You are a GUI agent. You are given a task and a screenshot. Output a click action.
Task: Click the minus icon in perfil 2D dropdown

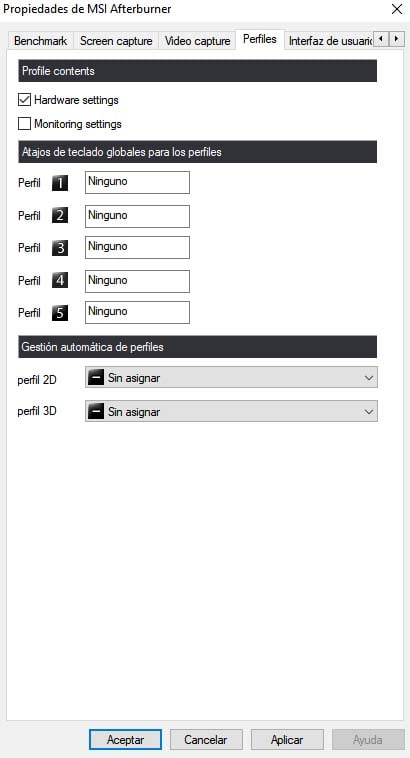pos(97,378)
